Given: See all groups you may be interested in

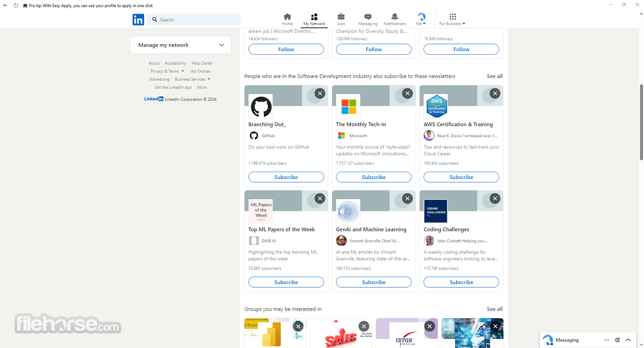Looking at the screenshot, I should [495, 309].
